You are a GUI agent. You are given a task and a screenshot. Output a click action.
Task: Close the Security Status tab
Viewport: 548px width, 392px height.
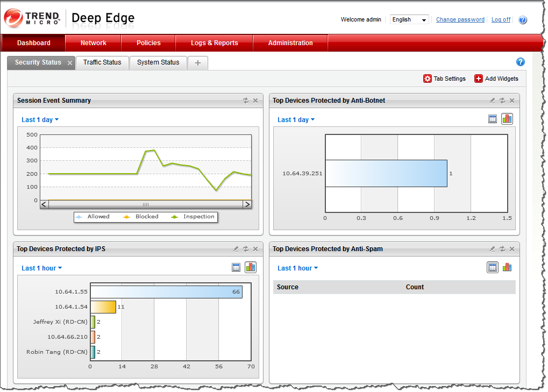coord(70,63)
